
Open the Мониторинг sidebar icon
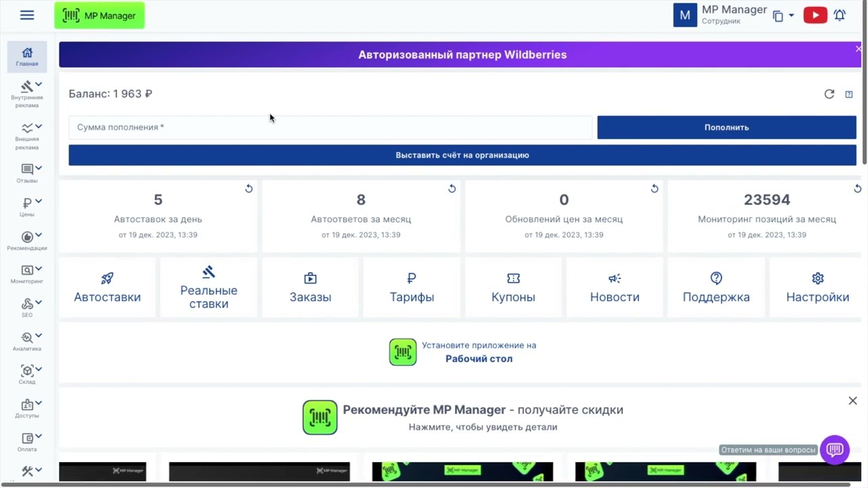pyautogui.click(x=27, y=270)
